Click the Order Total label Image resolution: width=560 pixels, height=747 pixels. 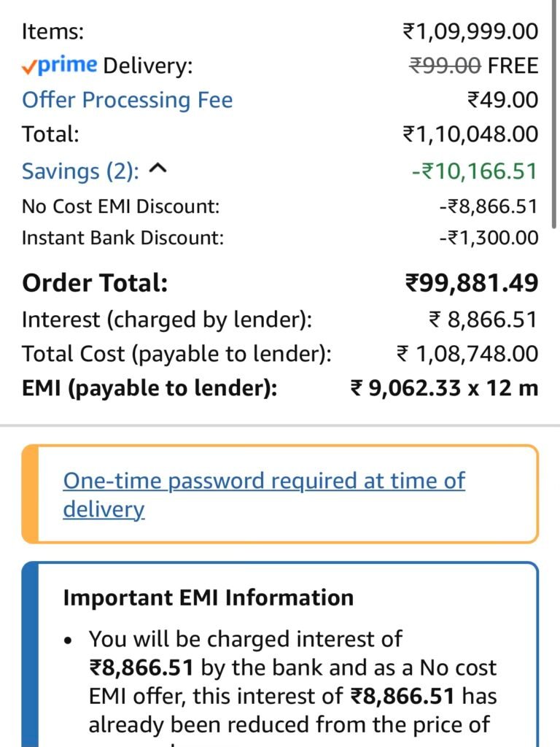tap(95, 283)
